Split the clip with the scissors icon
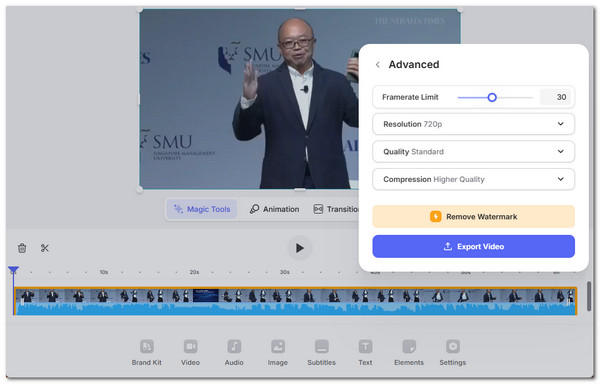The height and width of the screenshot is (384, 600). [x=45, y=248]
